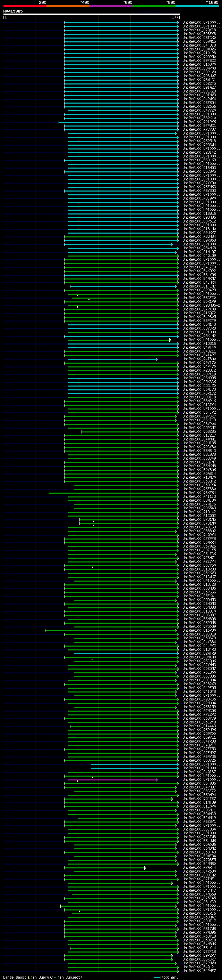Select label UniRef100_B7G1N5
The height and width of the screenshot is (980, 222).
click(199, 520)
